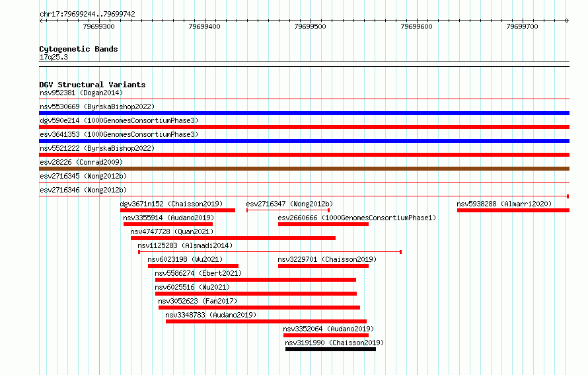Select the red bar under nsv6023198
The height and width of the screenshot is (375, 588).
pyautogui.click(x=193, y=266)
